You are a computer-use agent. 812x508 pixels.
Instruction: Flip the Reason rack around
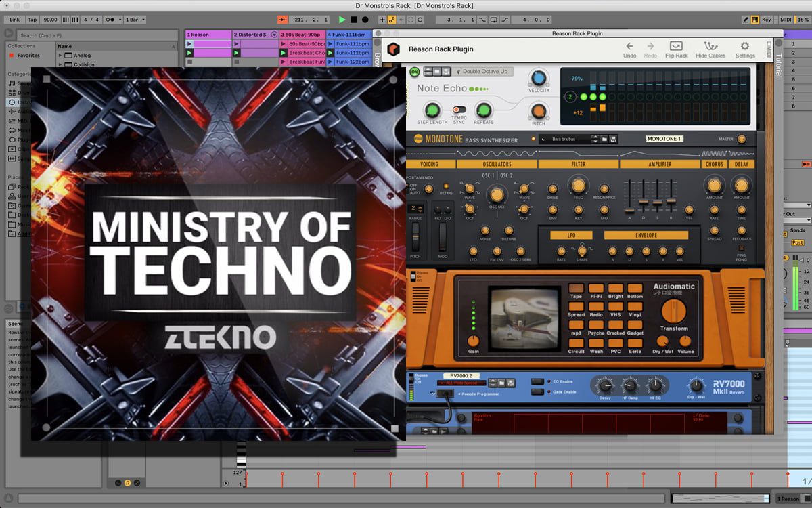pos(676,49)
